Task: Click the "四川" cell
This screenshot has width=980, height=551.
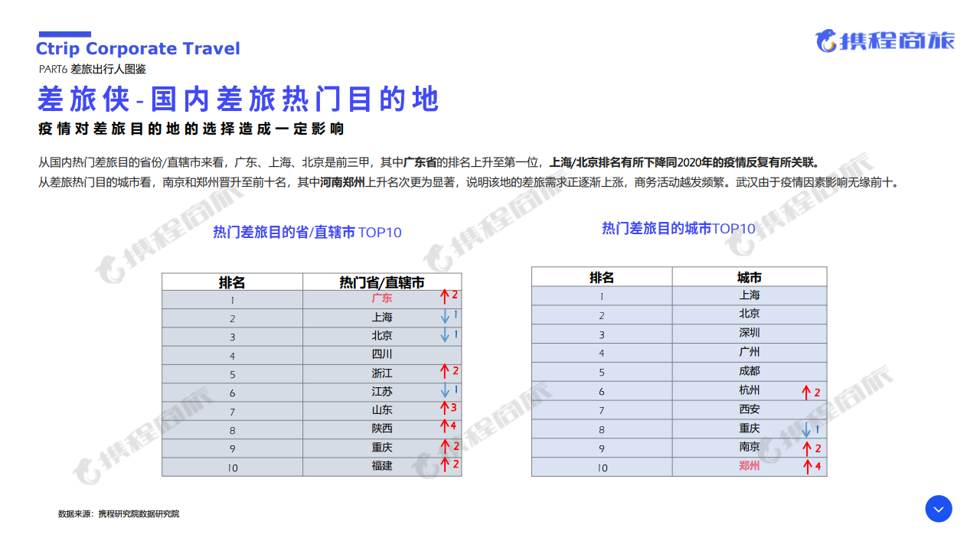Action: click(x=382, y=354)
